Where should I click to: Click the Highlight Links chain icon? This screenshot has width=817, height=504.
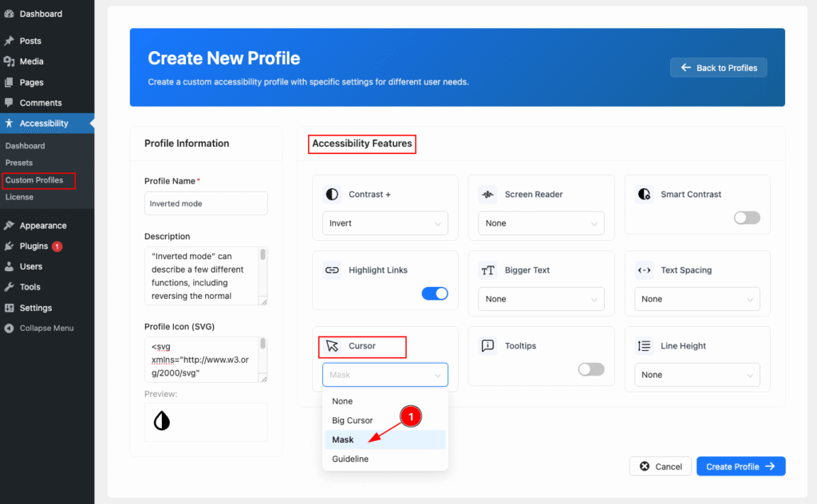pyautogui.click(x=331, y=270)
